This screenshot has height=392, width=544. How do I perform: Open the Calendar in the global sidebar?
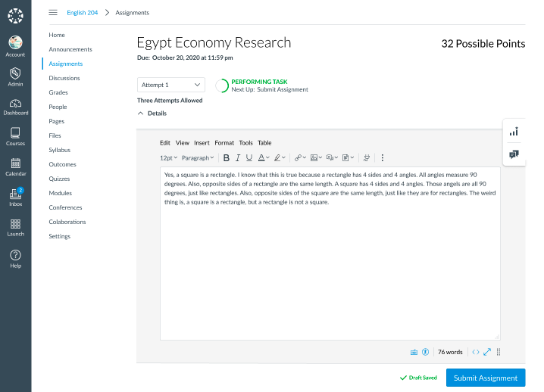pos(16,166)
